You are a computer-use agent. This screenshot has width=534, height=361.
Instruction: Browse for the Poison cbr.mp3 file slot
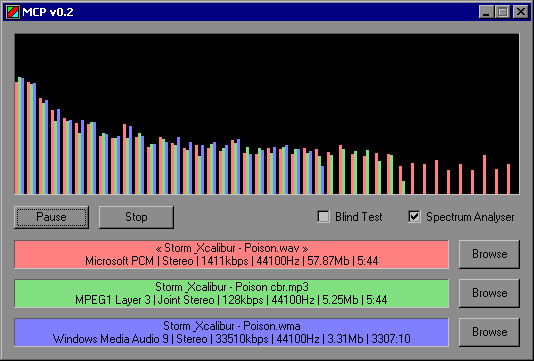tap(489, 293)
